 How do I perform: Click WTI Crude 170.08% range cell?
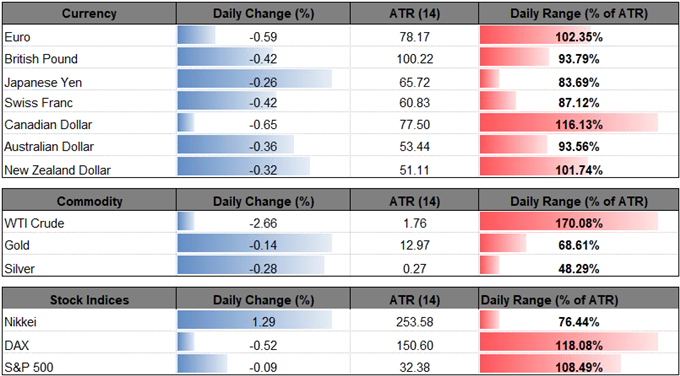pos(579,224)
